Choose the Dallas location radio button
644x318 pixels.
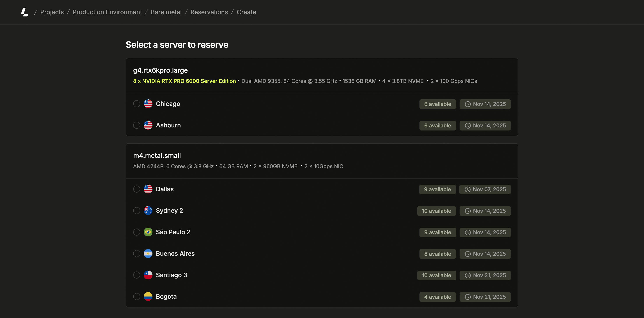pos(136,189)
